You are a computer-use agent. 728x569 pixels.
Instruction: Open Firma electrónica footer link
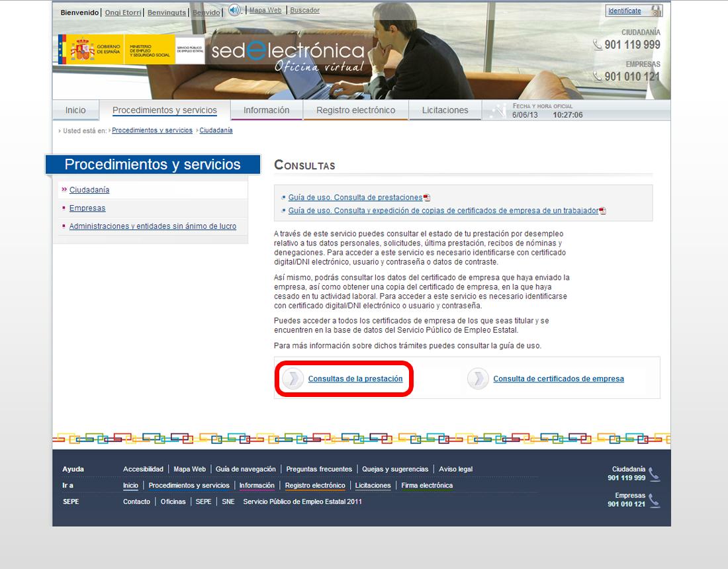tap(427, 486)
